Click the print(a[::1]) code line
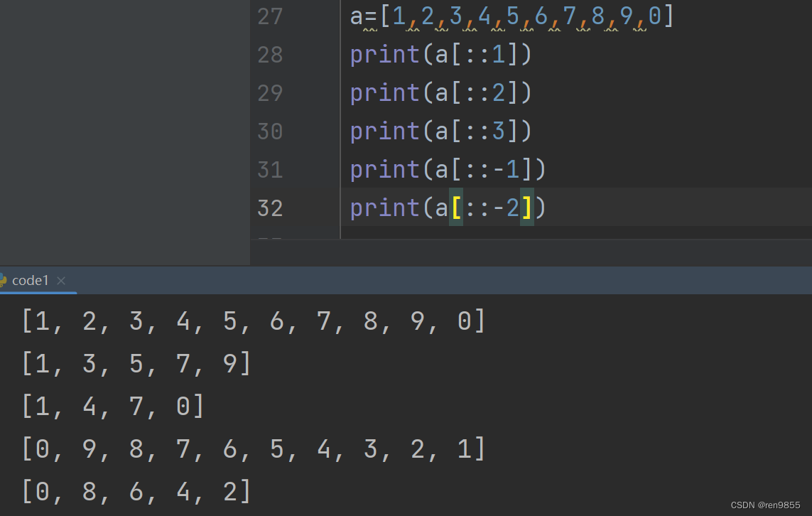Screen dimensions: 812x516 [440, 55]
